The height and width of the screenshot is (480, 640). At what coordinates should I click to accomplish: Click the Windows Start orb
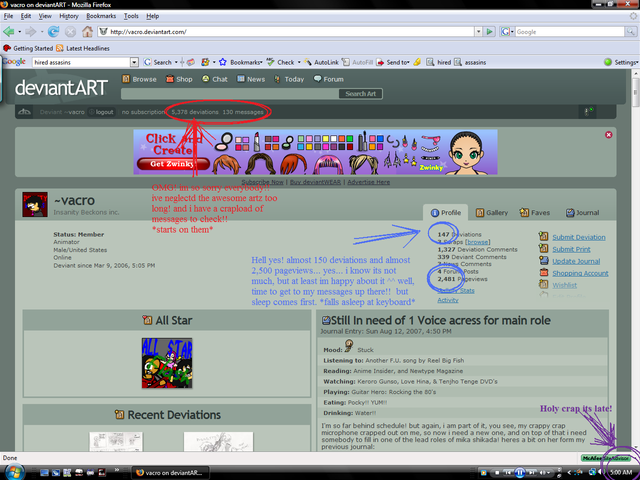click(x=13, y=472)
